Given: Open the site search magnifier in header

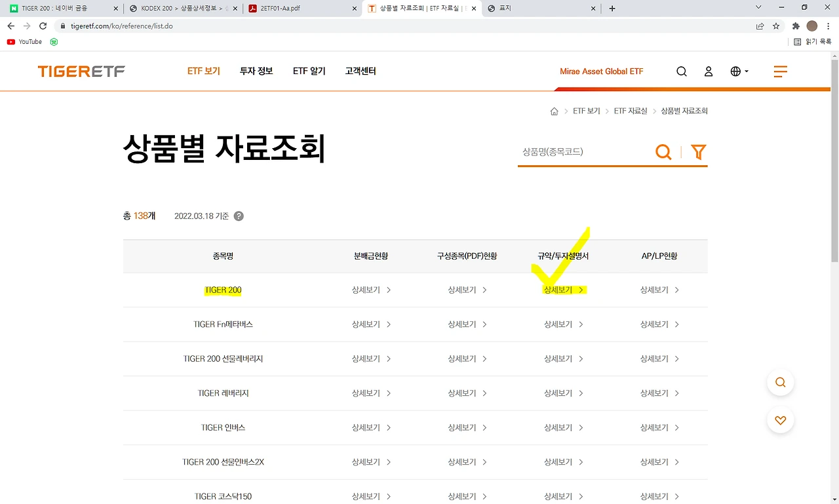Looking at the screenshot, I should pos(682,71).
